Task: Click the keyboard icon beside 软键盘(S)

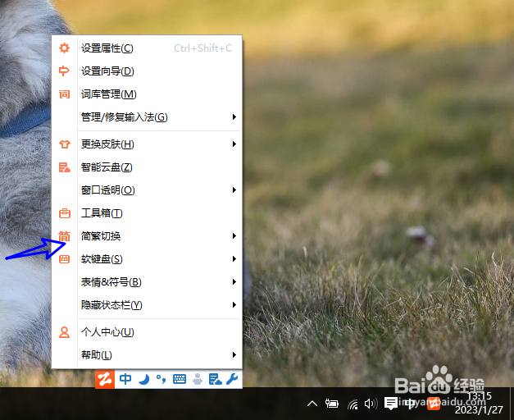Action: [x=64, y=259]
